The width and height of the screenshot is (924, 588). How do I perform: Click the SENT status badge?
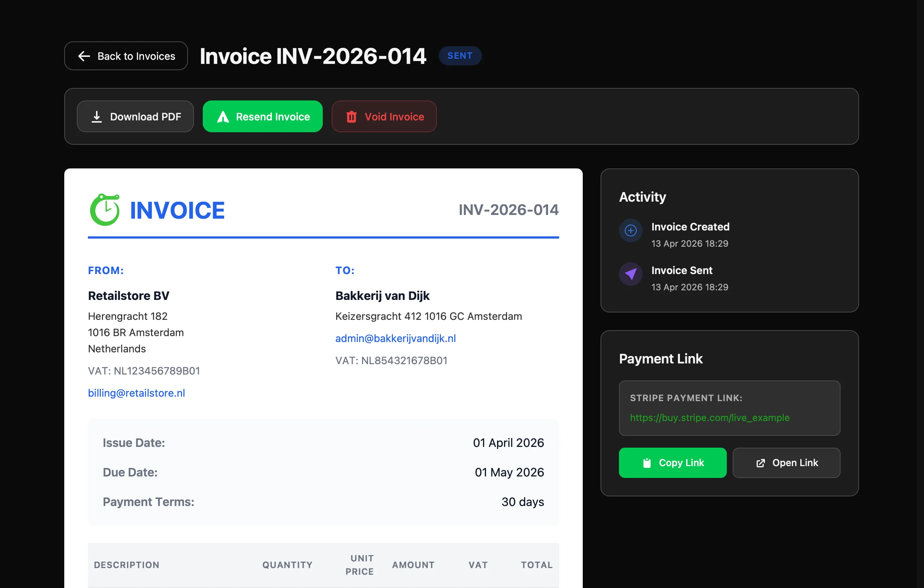460,56
